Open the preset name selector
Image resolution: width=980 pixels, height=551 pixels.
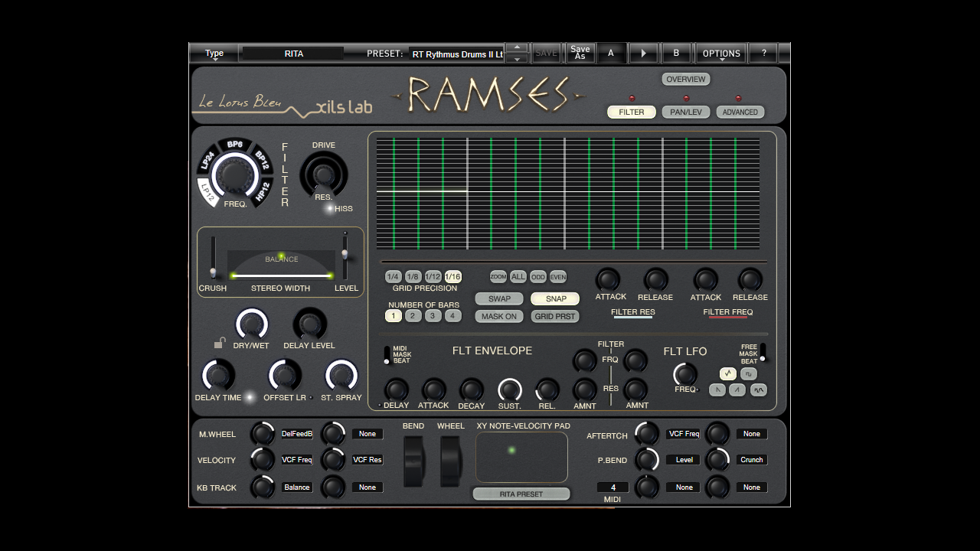[x=457, y=54]
